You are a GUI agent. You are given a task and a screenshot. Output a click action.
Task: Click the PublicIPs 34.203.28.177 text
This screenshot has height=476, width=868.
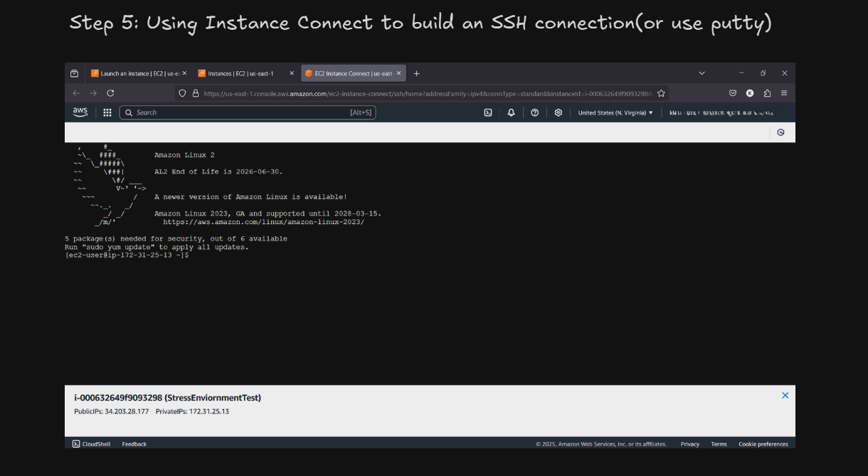[112, 411]
